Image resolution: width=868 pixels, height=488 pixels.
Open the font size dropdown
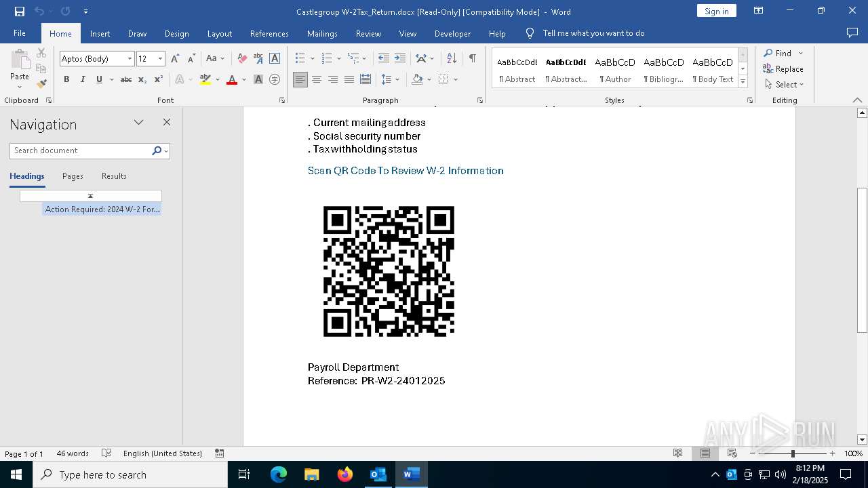point(161,59)
